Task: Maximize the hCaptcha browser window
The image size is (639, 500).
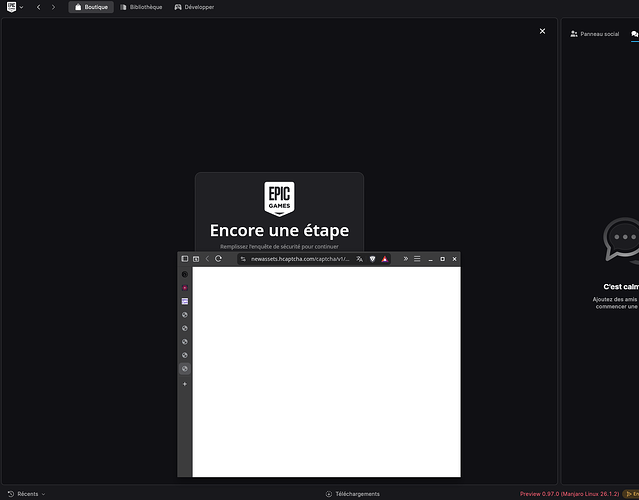Action: click(443, 259)
